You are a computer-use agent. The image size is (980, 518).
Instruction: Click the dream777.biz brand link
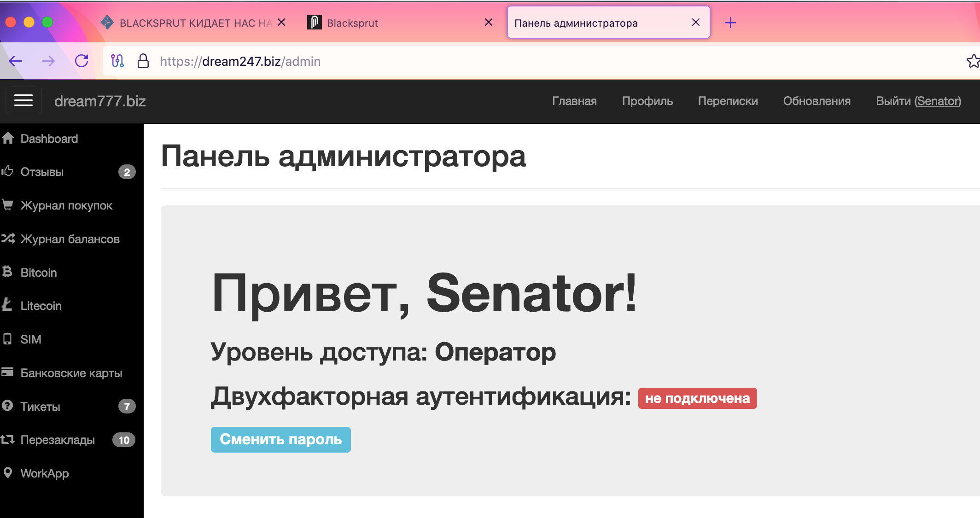click(x=100, y=101)
